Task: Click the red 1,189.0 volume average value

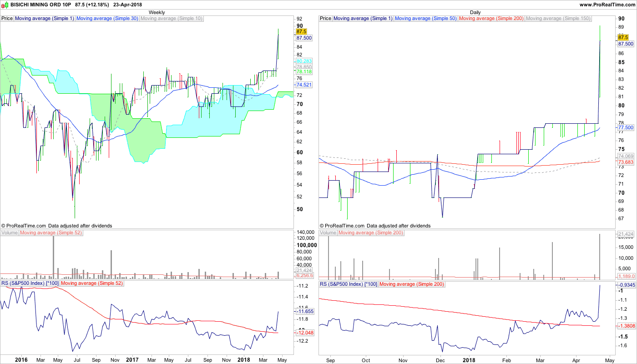Action: [x=626, y=276]
